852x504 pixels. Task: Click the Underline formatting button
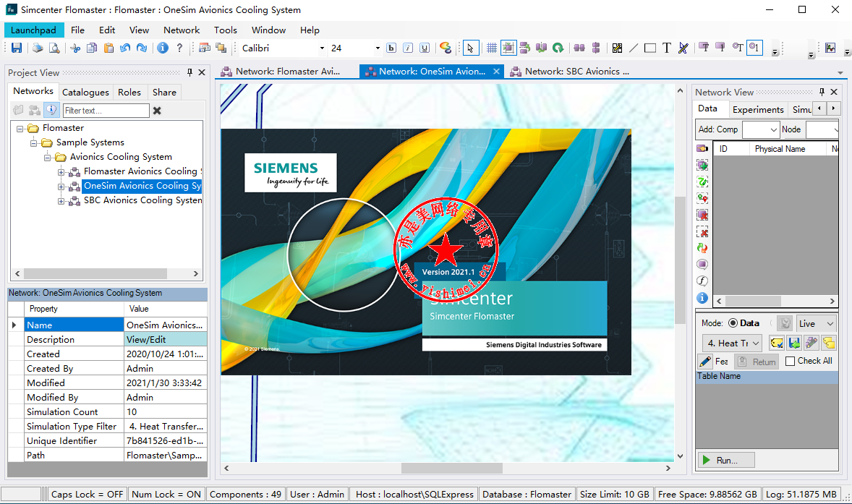(x=425, y=48)
